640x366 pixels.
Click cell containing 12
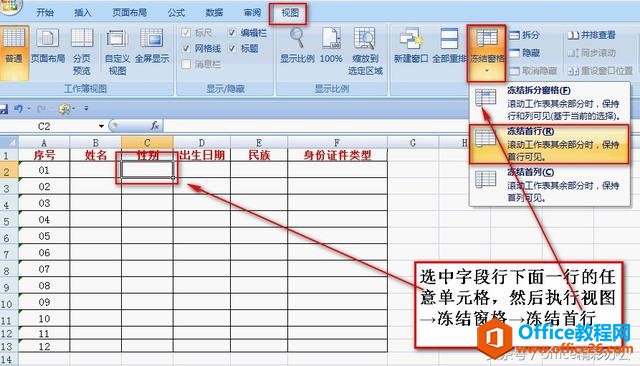click(44, 346)
